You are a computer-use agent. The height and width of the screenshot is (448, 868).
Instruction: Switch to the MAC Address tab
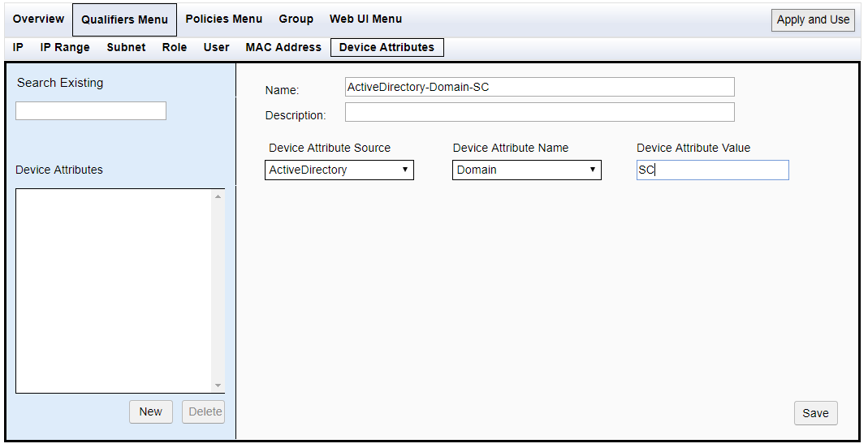[x=283, y=48]
